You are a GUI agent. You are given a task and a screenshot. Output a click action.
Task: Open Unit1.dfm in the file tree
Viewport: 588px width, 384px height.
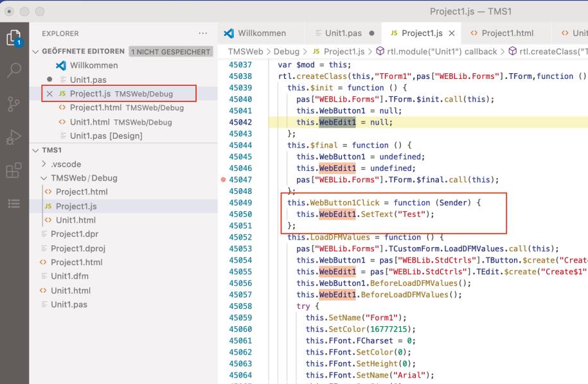(x=70, y=276)
